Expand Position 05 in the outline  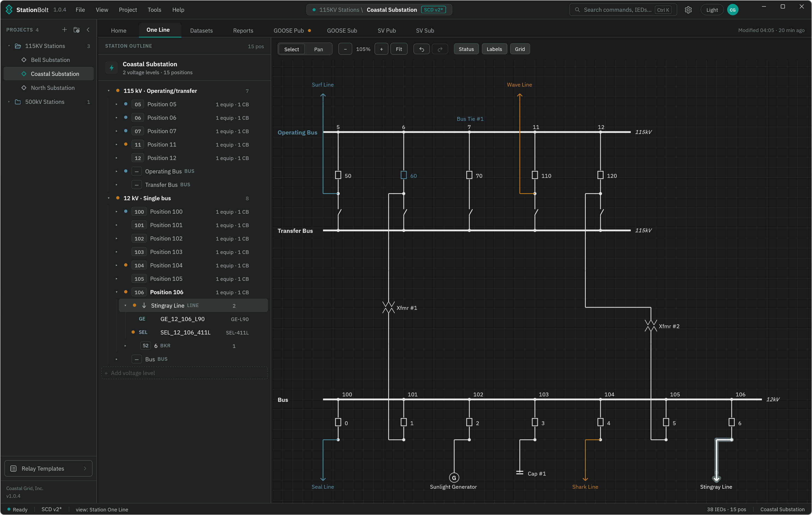pyautogui.click(x=117, y=104)
